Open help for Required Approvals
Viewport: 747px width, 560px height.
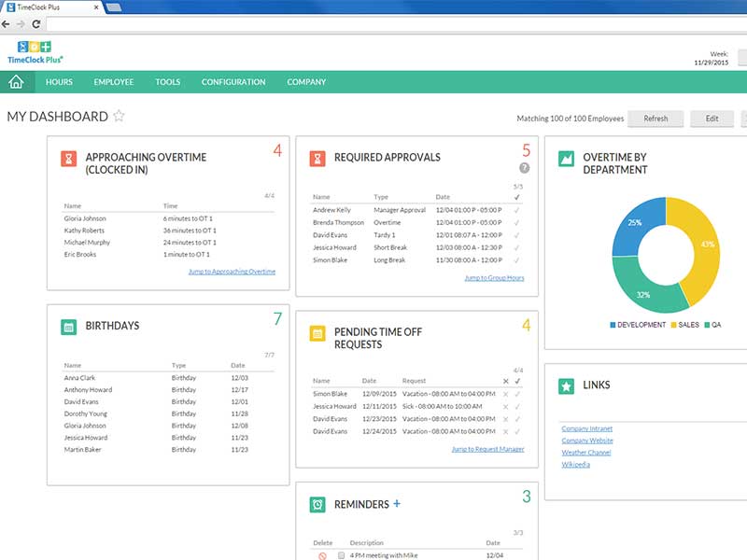click(x=524, y=168)
